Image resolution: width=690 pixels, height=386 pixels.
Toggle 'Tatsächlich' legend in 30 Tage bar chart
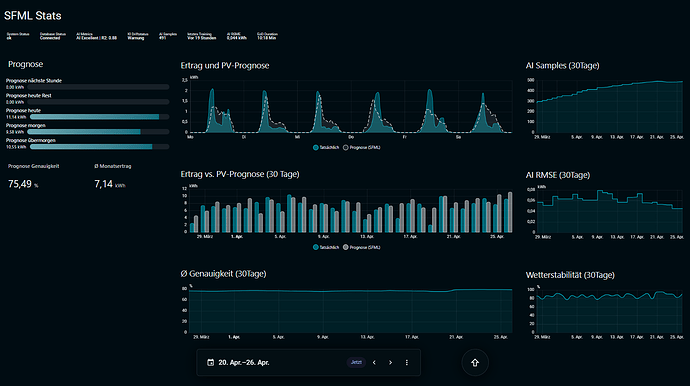(x=326, y=247)
